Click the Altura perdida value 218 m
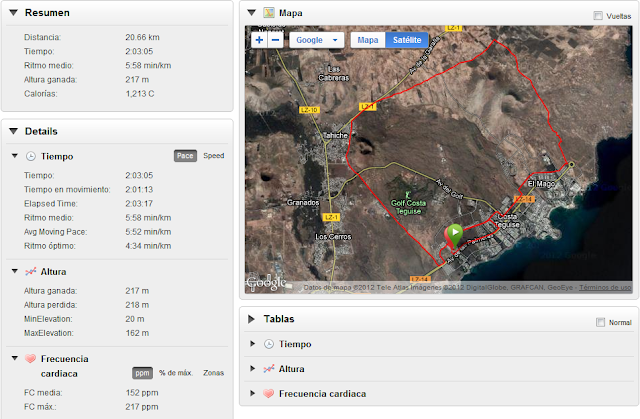 coord(137,305)
